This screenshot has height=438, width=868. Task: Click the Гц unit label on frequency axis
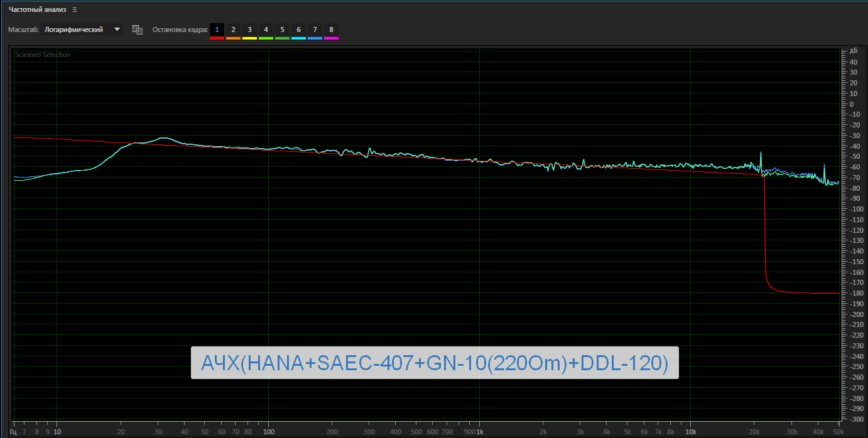pyautogui.click(x=13, y=432)
